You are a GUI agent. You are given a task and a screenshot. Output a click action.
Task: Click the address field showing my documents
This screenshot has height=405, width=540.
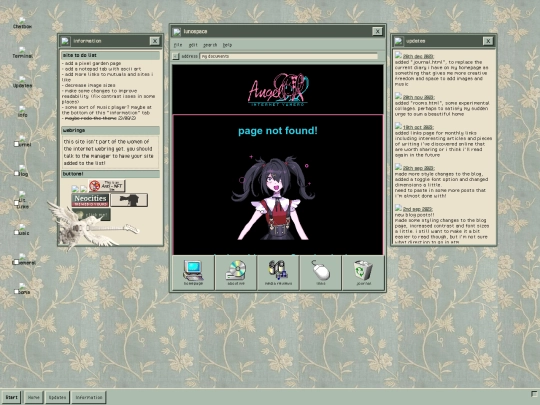coord(289,56)
